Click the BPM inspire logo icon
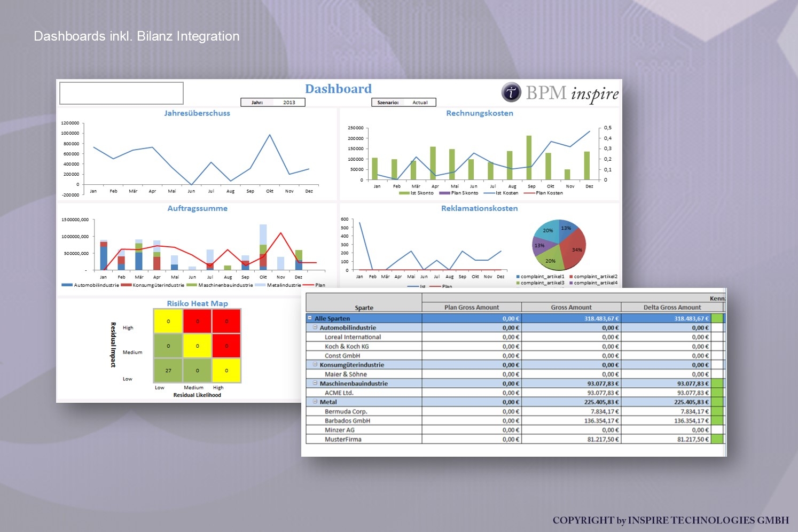The image size is (798, 532). (x=511, y=92)
